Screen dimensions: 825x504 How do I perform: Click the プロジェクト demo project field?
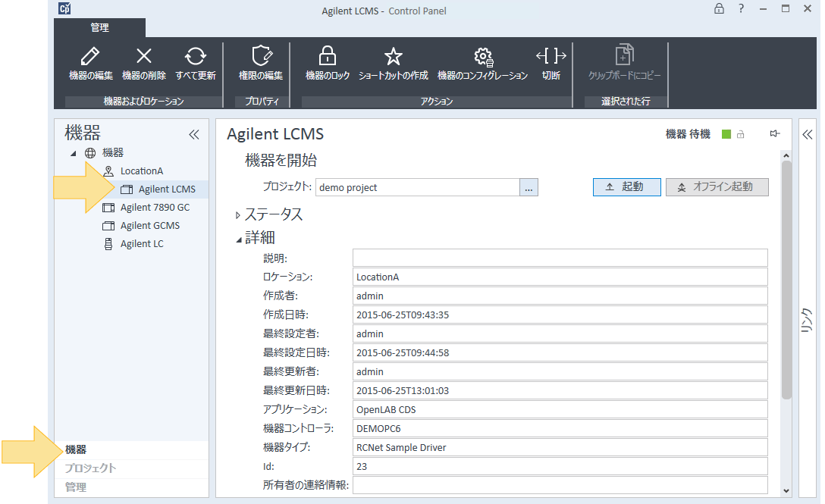click(418, 187)
